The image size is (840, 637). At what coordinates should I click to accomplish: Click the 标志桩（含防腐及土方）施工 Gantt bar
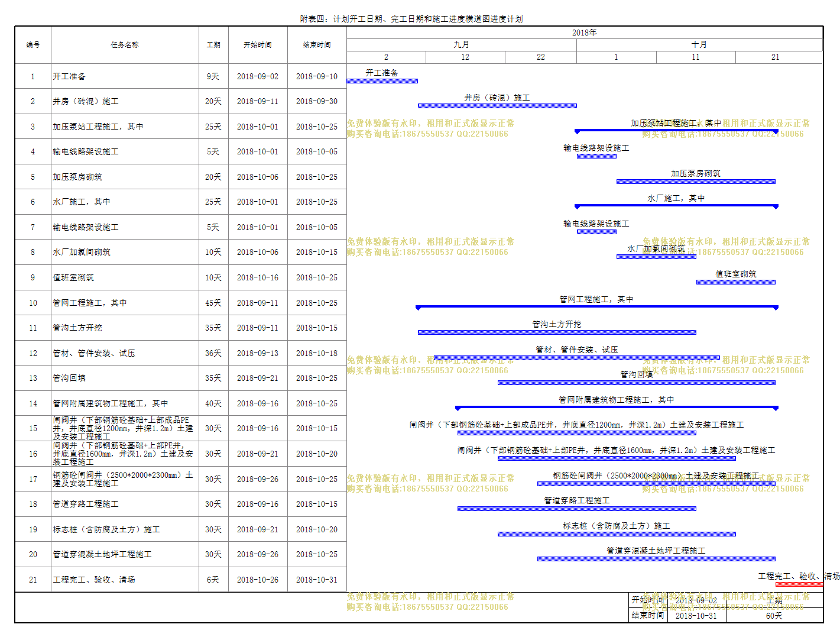[x=617, y=534]
